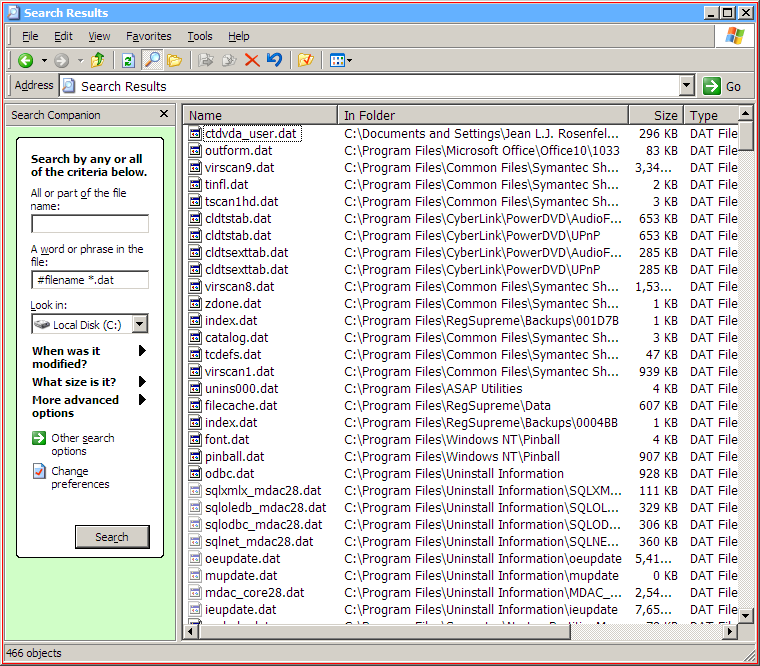
Task: Click the word or phrase input box
Action: click(x=90, y=280)
